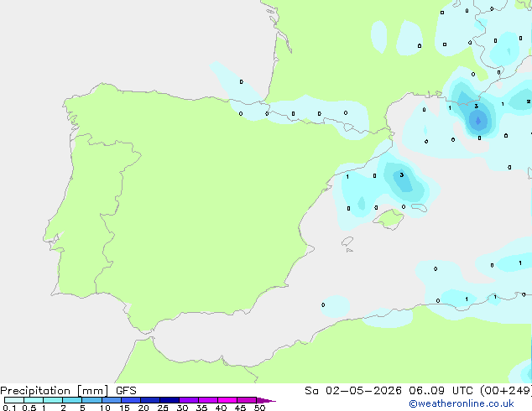Click the 'Precipitation [mm] GFS' title text

pyautogui.click(x=68, y=391)
